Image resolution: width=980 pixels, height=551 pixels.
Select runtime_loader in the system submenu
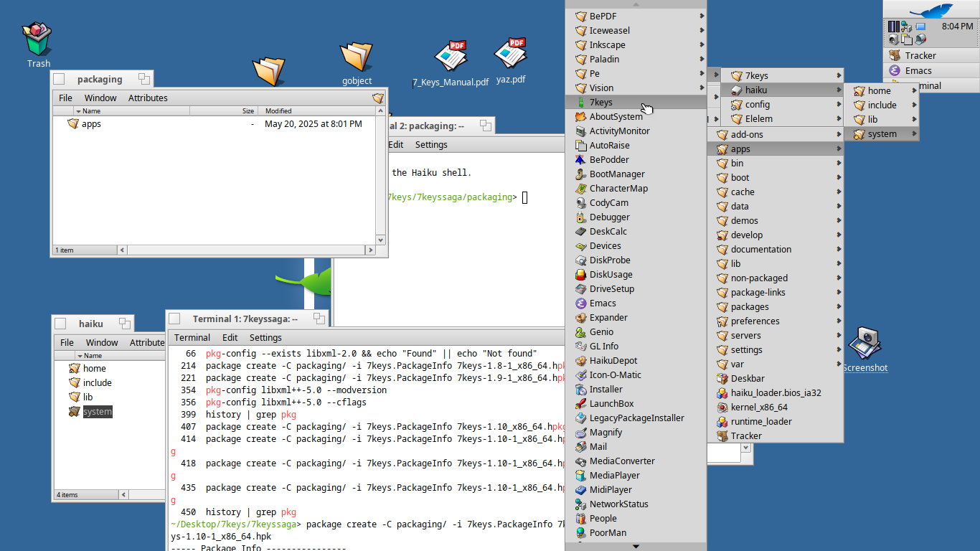pyautogui.click(x=776, y=422)
